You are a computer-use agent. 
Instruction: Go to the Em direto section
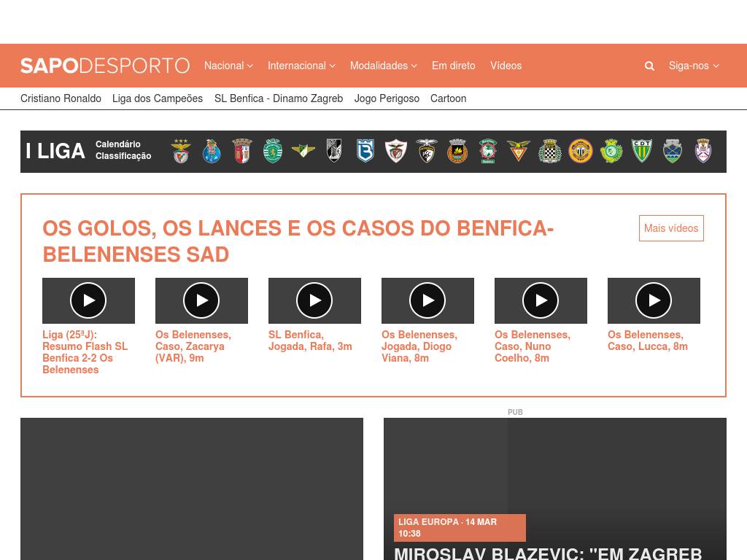453,66
